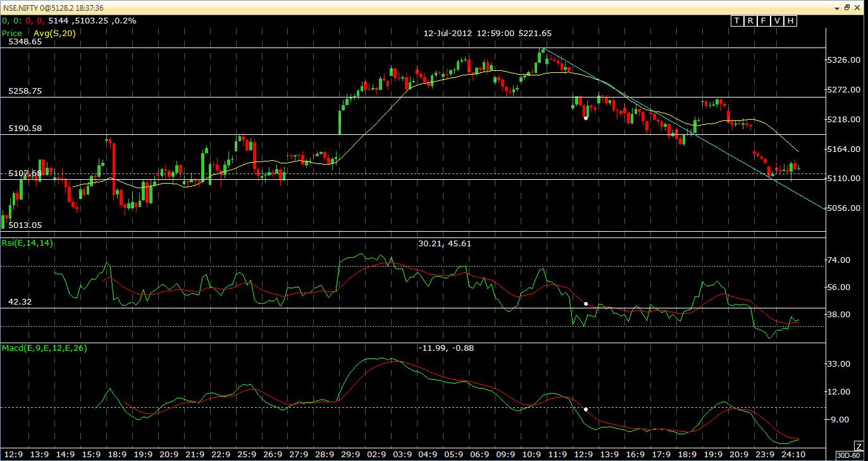Click the white marker dot on RSI line
The width and height of the screenshot is (868, 461).
tap(586, 304)
